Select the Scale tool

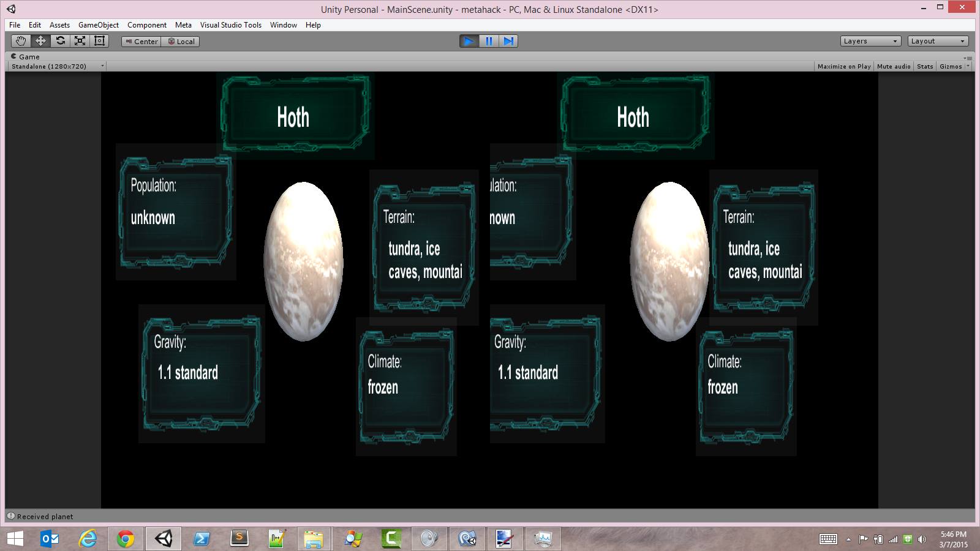(80, 41)
